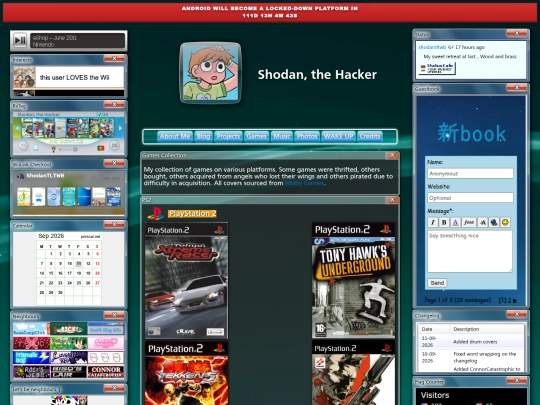The width and height of the screenshot is (540, 405).
Task: Follow the Moby Games link
Action: point(304,183)
